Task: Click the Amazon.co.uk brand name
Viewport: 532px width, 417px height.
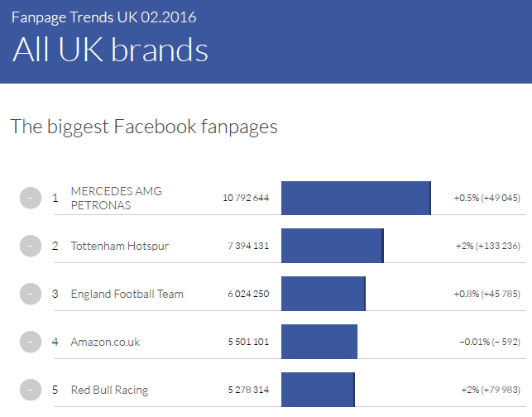Action: pyautogui.click(x=105, y=342)
